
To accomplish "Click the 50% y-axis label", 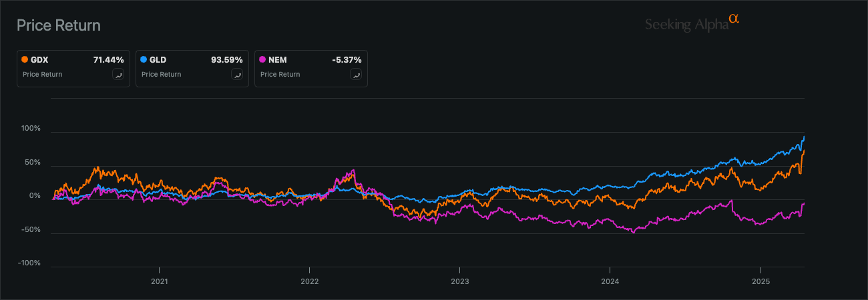I will [33, 163].
